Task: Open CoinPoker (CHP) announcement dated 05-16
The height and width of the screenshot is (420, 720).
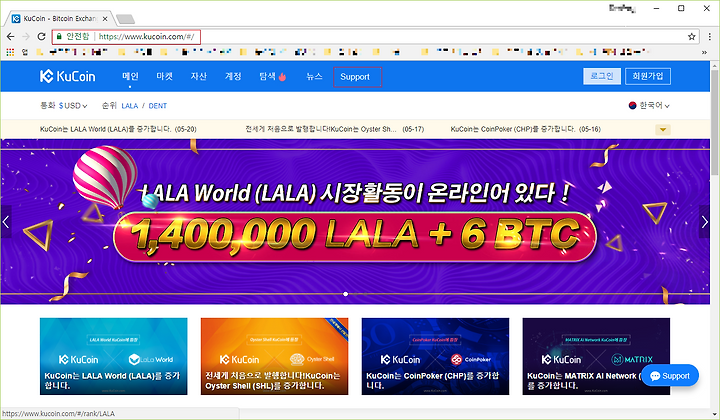Action: (x=526, y=129)
